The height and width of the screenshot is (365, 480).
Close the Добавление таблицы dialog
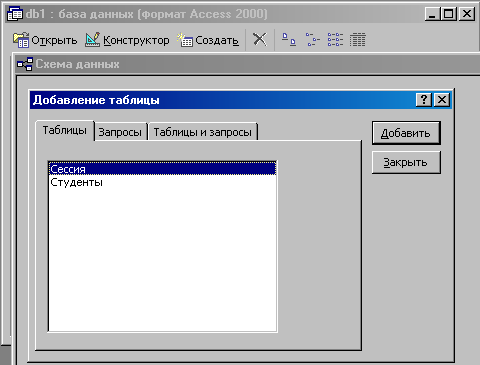(x=442, y=100)
